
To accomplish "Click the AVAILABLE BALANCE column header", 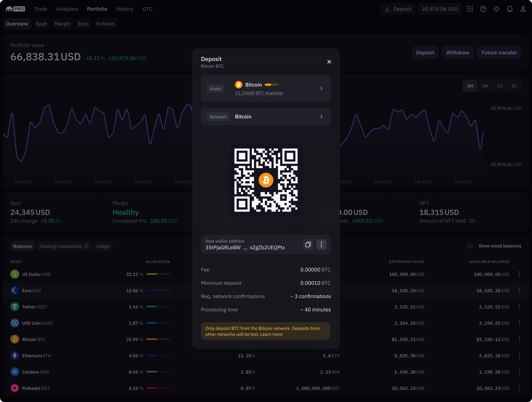I will tap(489, 262).
